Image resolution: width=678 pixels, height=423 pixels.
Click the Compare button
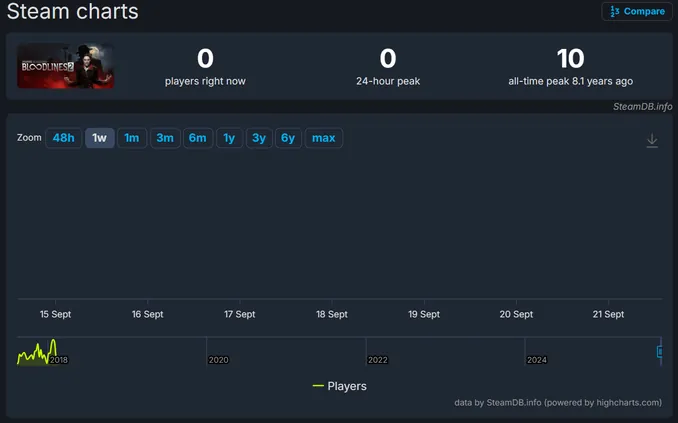point(637,11)
